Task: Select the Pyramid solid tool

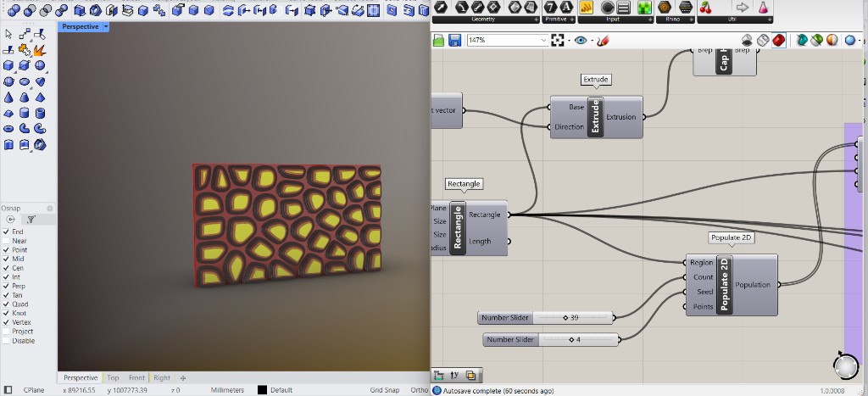Action: 40,98
